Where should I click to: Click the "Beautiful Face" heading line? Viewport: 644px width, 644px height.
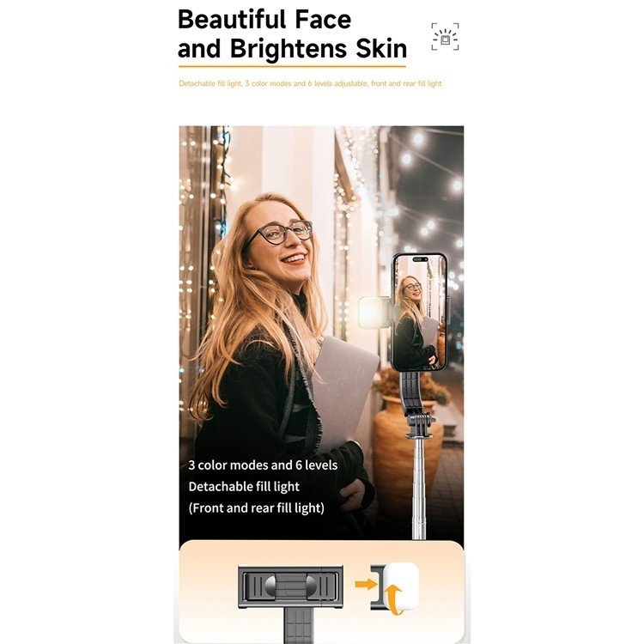264,19
